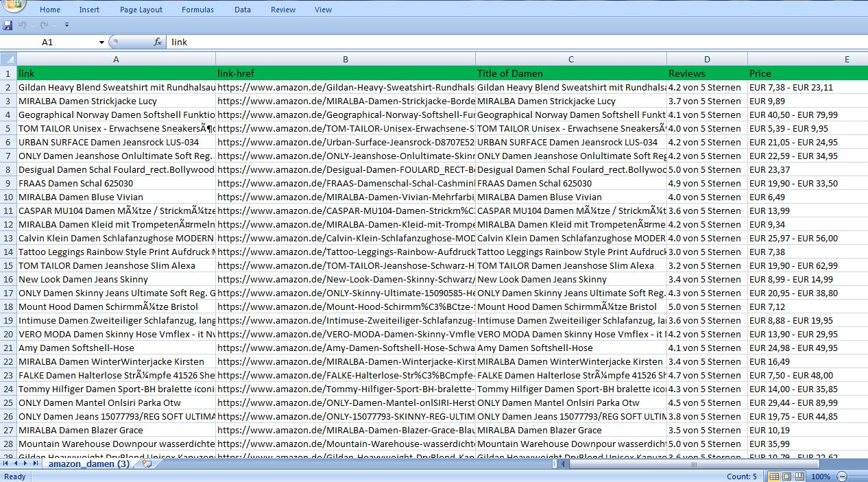Select the amazon_damen (3) sheet tab

click(x=88, y=463)
